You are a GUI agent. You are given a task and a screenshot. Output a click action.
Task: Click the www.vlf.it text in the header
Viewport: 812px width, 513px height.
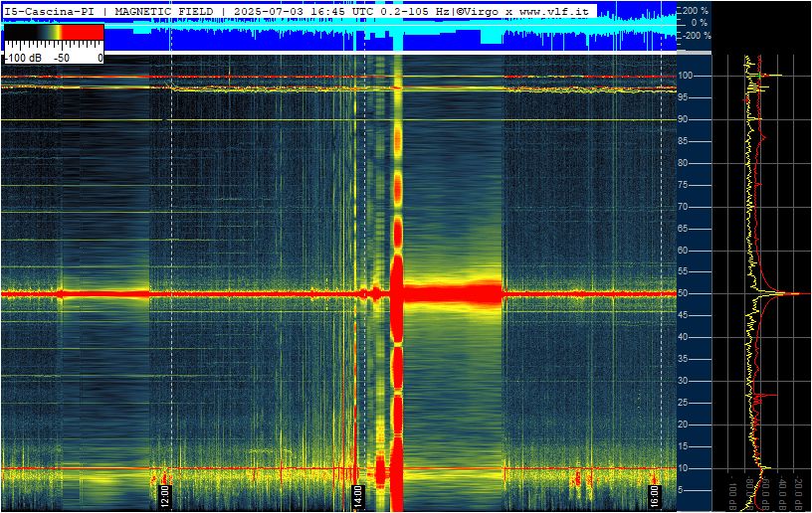pos(553,11)
